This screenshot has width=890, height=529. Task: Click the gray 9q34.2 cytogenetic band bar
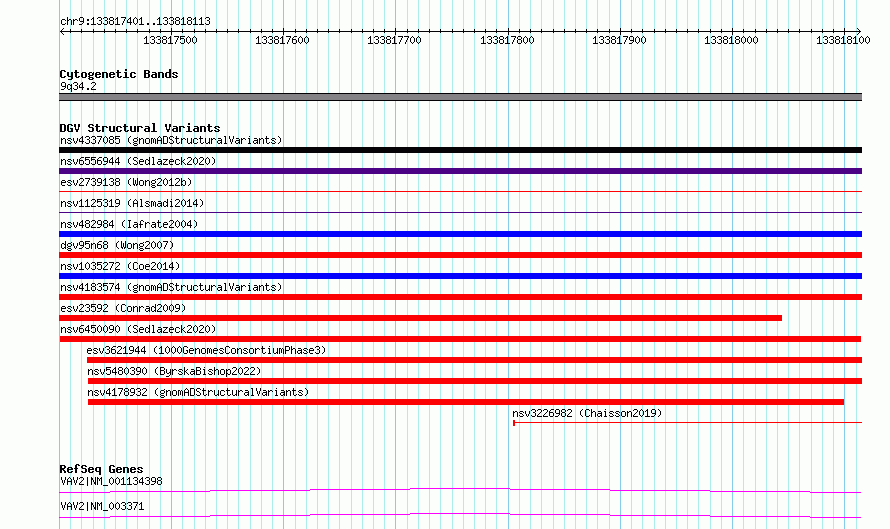click(460, 97)
